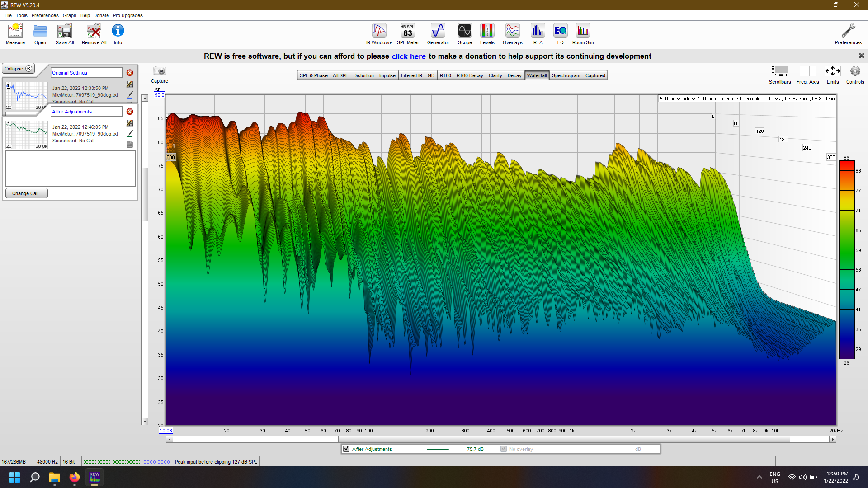This screenshot has height=488, width=868.
Task: Open Preferences via wrench icon
Action: point(848,34)
